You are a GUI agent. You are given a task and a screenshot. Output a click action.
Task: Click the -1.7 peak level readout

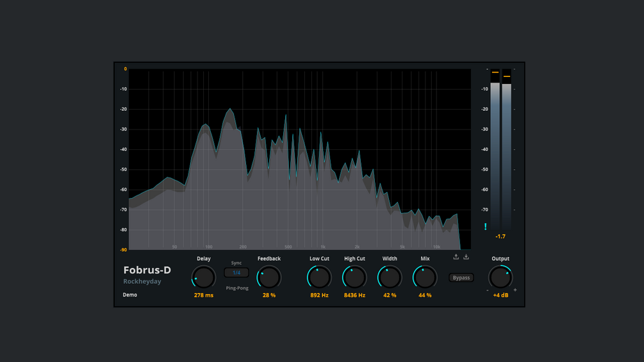pos(500,236)
